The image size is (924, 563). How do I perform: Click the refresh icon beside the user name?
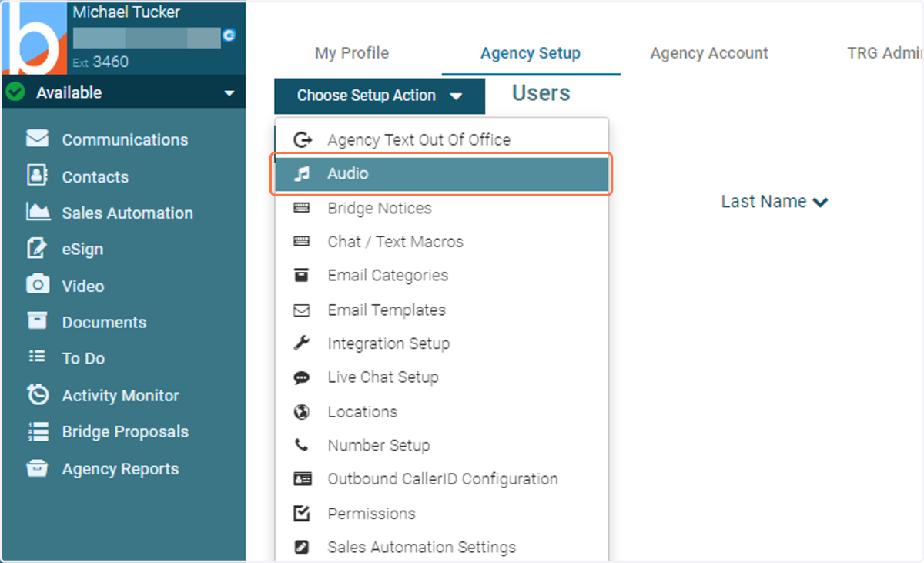point(229,35)
